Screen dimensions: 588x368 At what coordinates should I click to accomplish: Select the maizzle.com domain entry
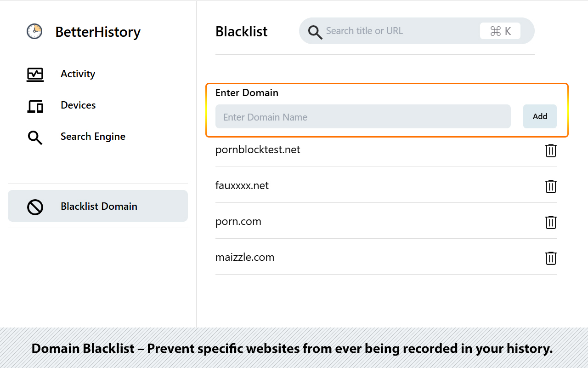pyautogui.click(x=245, y=257)
